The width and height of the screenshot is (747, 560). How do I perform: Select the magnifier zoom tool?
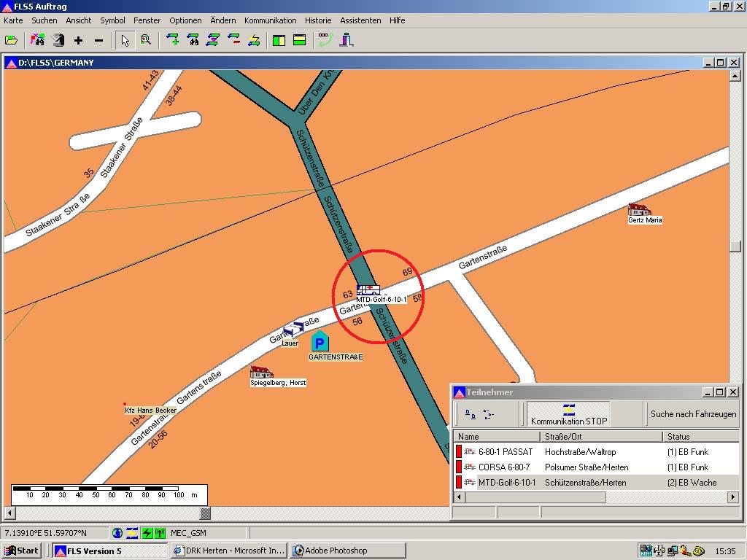click(x=146, y=40)
